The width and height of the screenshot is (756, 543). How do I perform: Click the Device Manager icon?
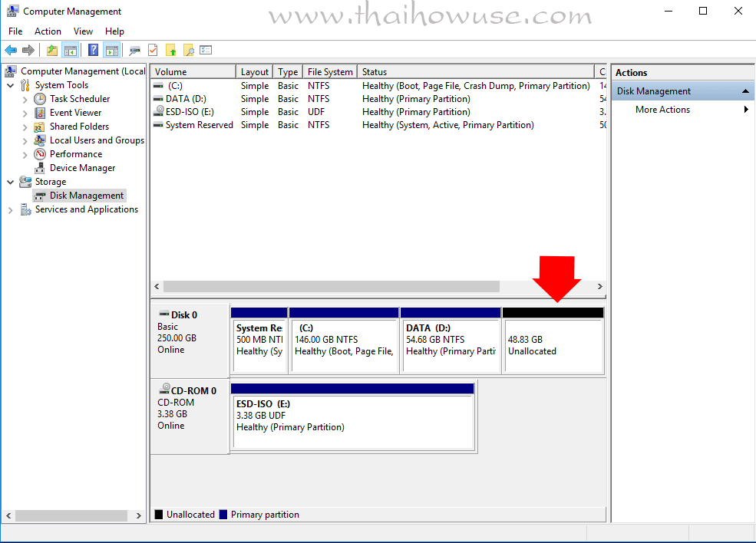click(40, 168)
